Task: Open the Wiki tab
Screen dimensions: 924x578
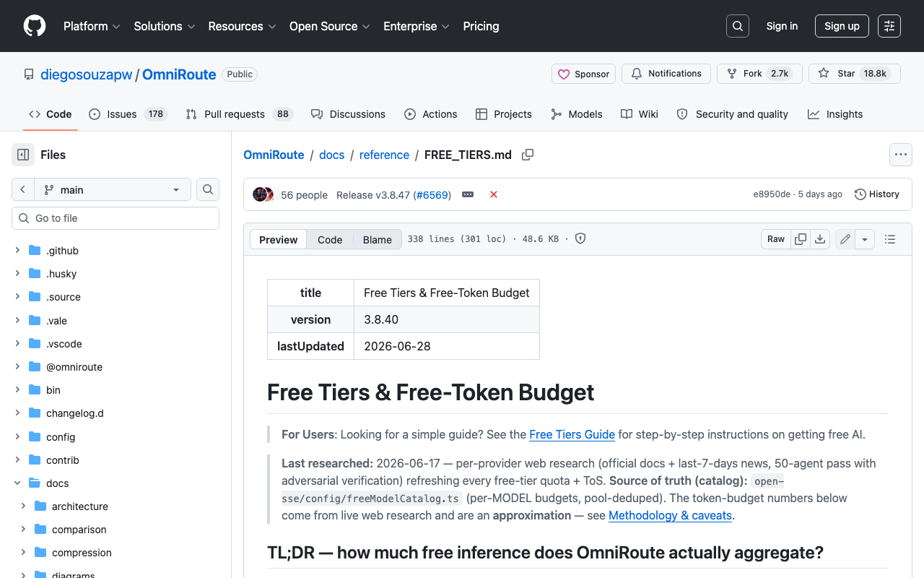Action: coord(640,114)
